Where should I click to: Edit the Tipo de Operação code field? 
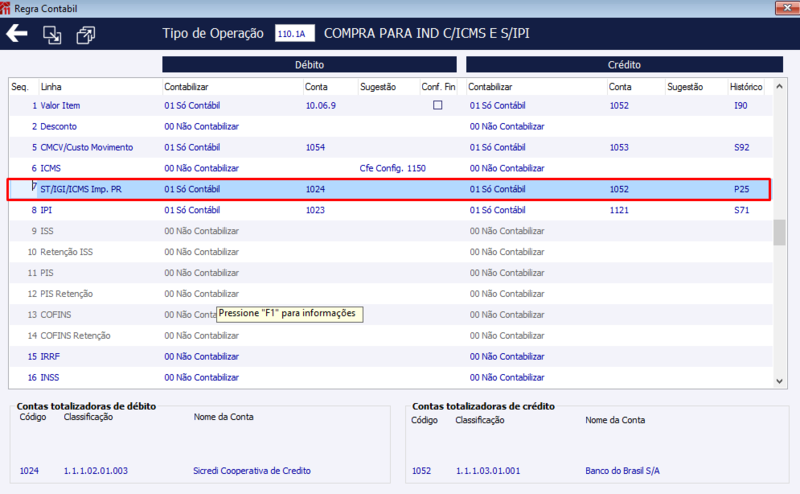click(x=294, y=34)
